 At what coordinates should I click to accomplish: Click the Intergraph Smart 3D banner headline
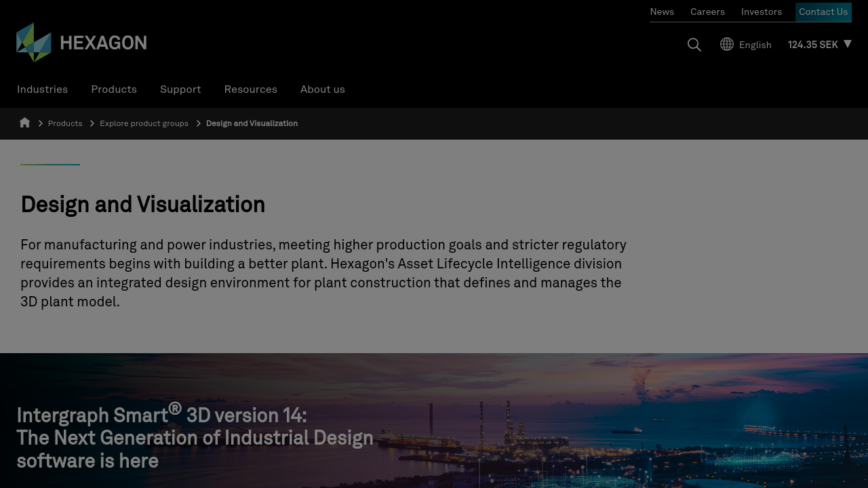[195, 438]
